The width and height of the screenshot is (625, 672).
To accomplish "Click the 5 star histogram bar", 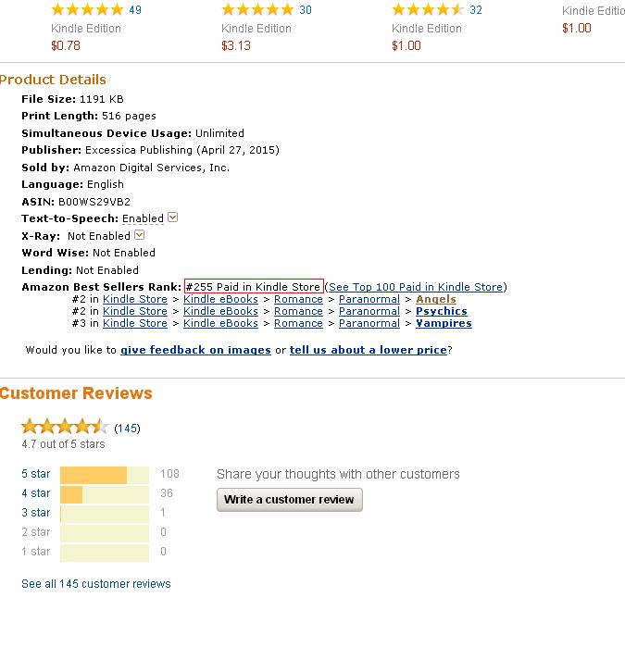I will (104, 475).
